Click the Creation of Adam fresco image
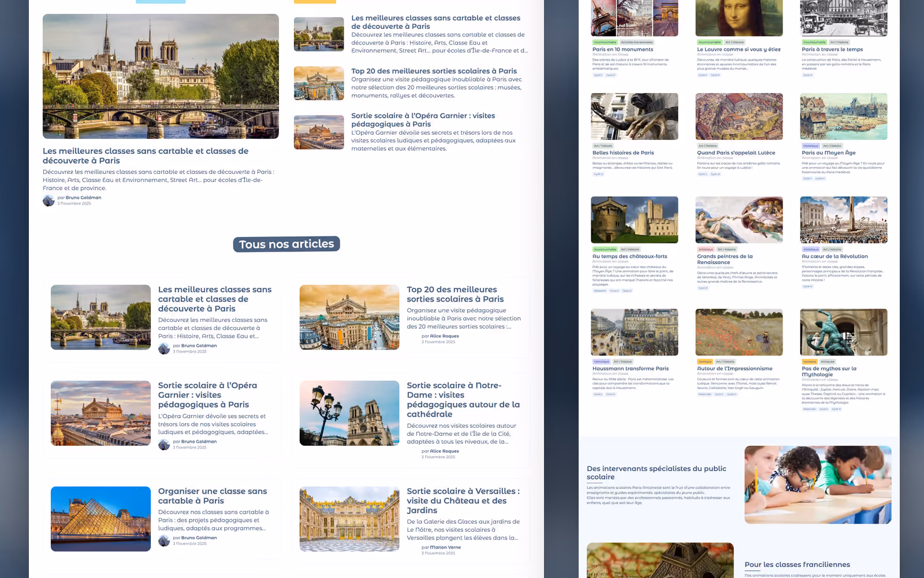 tap(739, 220)
